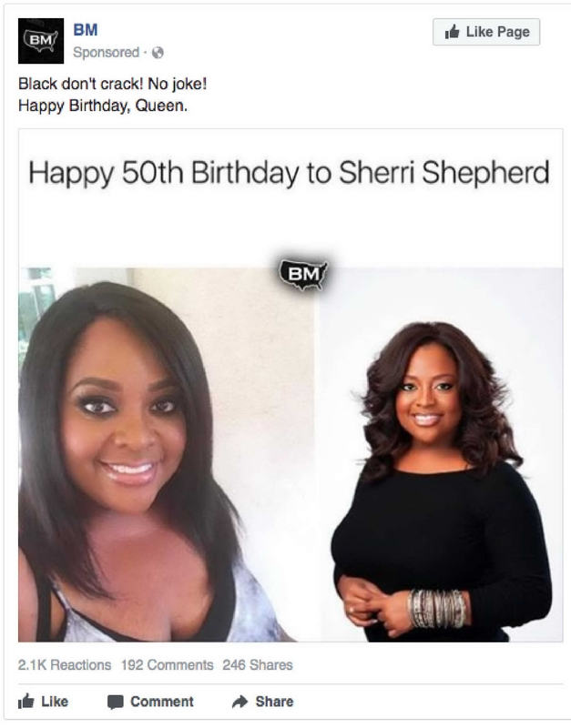The image size is (571, 728).
Task: View the 2.1K Reactions list
Action: tap(65, 665)
